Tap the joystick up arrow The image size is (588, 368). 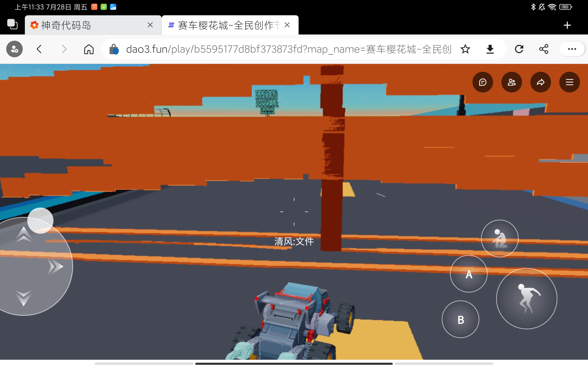[24, 235]
